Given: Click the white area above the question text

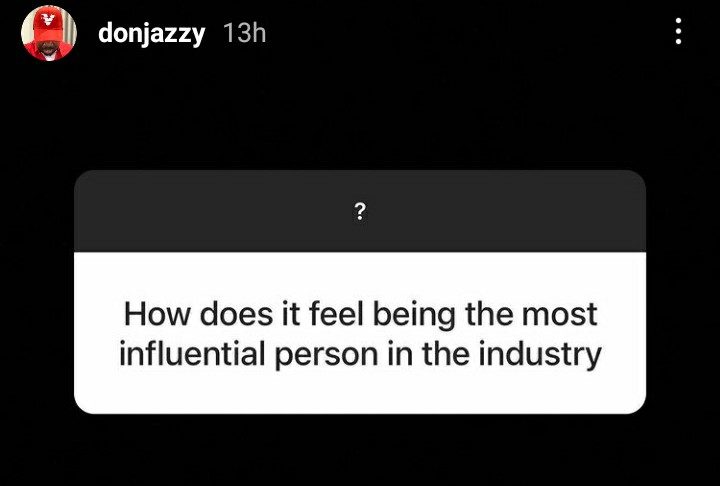Looking at the screenshot, I should (360, 273).
